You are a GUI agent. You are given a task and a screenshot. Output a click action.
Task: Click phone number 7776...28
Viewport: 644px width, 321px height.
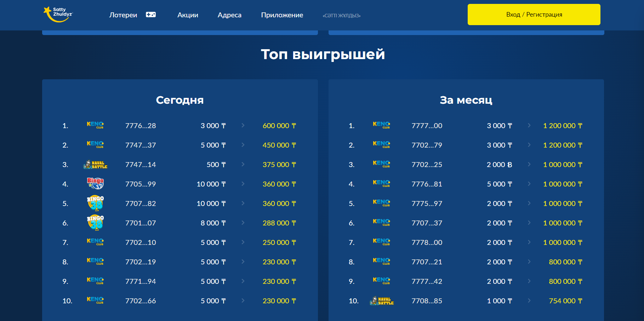[x=141, y=126]
